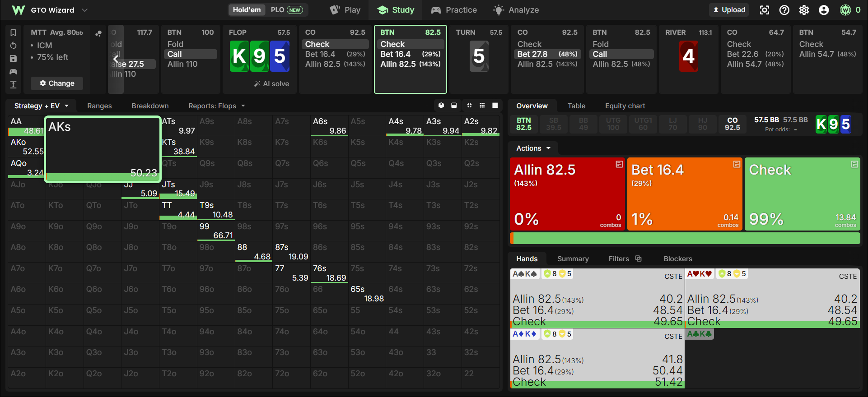The height and width of the screenshot is (397, 868).
Task: Click the AI solve link under the flop
Action: (271, 83)
